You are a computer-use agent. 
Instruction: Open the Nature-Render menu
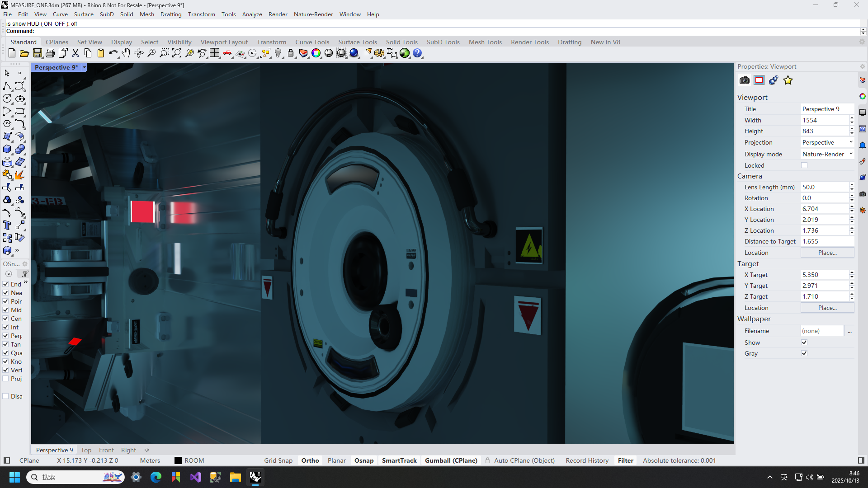(313, 14)
